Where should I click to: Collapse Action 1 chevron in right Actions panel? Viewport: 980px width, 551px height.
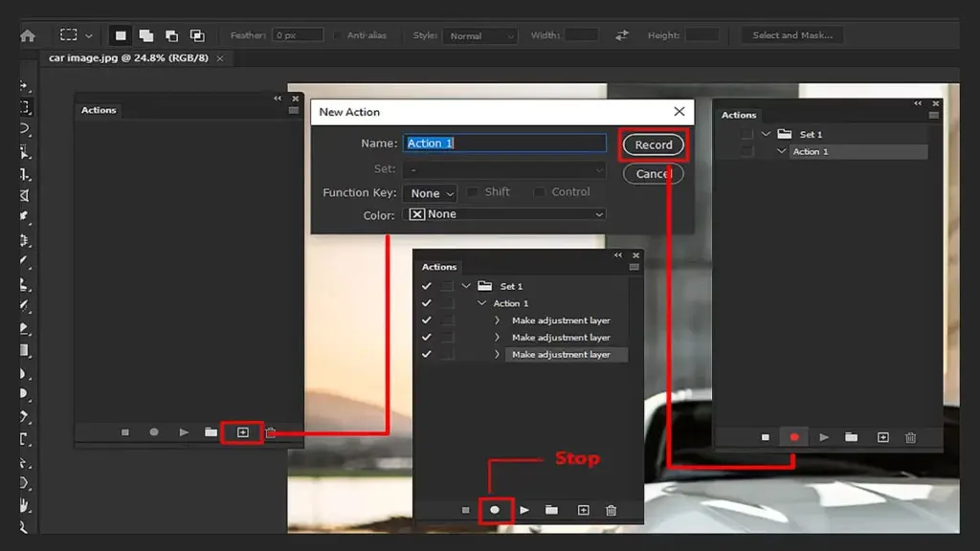pos(781,151)
